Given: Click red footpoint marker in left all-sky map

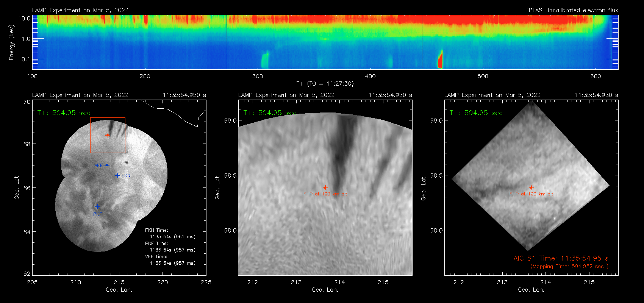Looking at the screenshot, I should (108, 135).
